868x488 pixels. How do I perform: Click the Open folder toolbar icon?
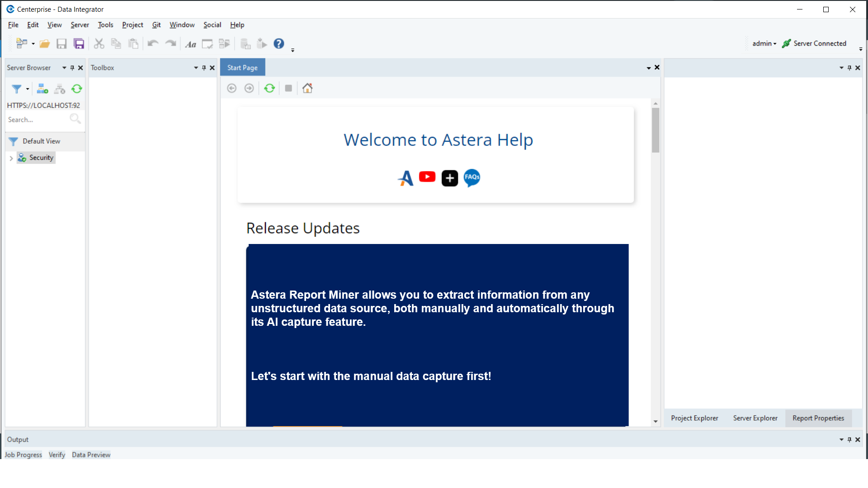(x=44, y=44)
